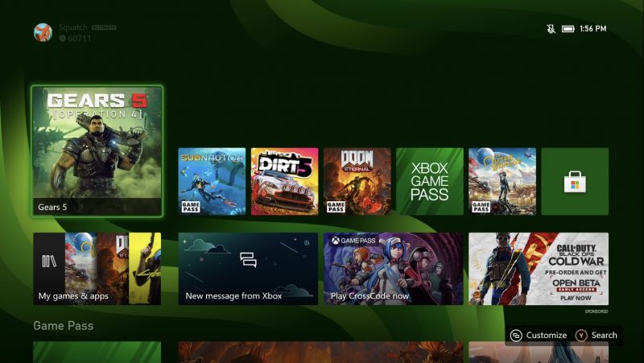
Task: Open the Xbox Game Pass tile
Action: tap(430, 182)
